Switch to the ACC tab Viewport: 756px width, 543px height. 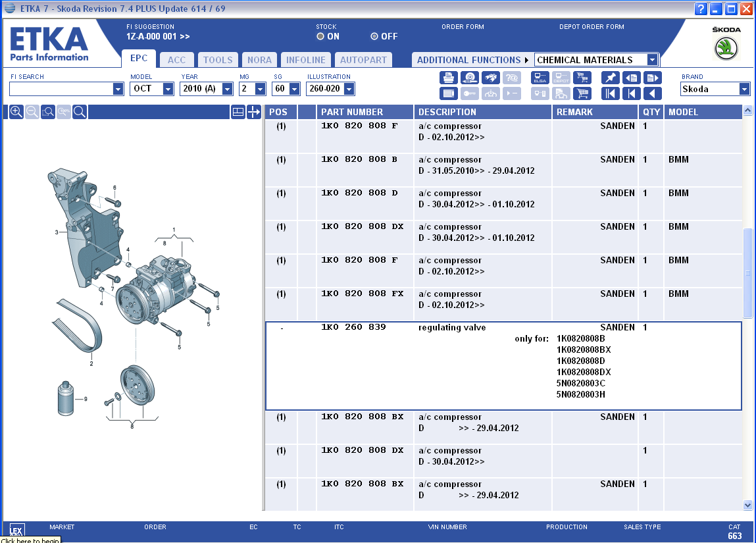[x=176, y=60]
